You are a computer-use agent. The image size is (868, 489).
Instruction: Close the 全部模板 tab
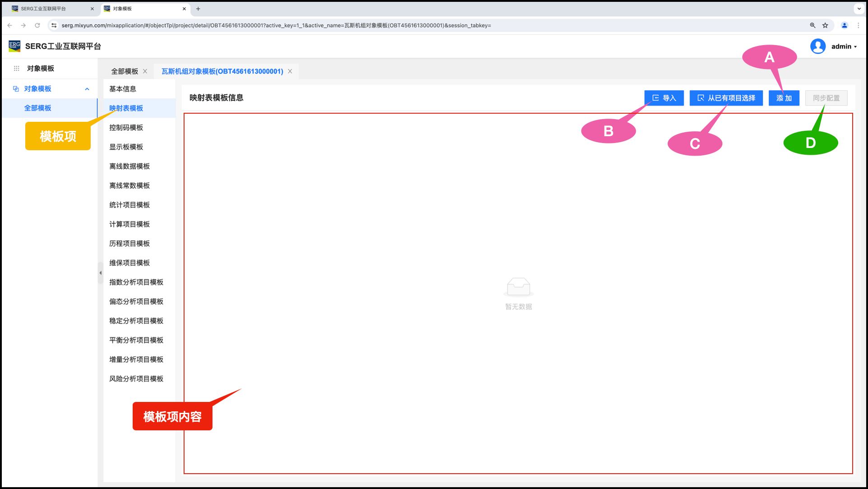pos(145,71)
